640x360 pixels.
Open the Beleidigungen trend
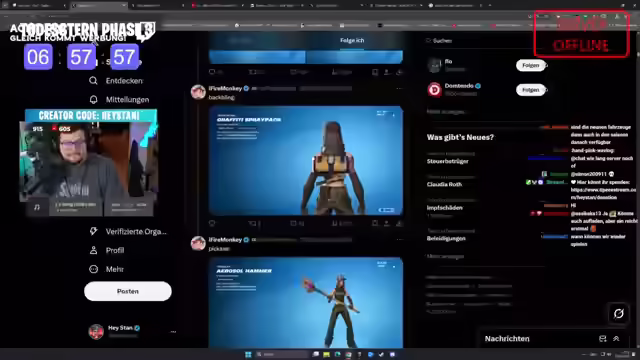tap(446, 238)
